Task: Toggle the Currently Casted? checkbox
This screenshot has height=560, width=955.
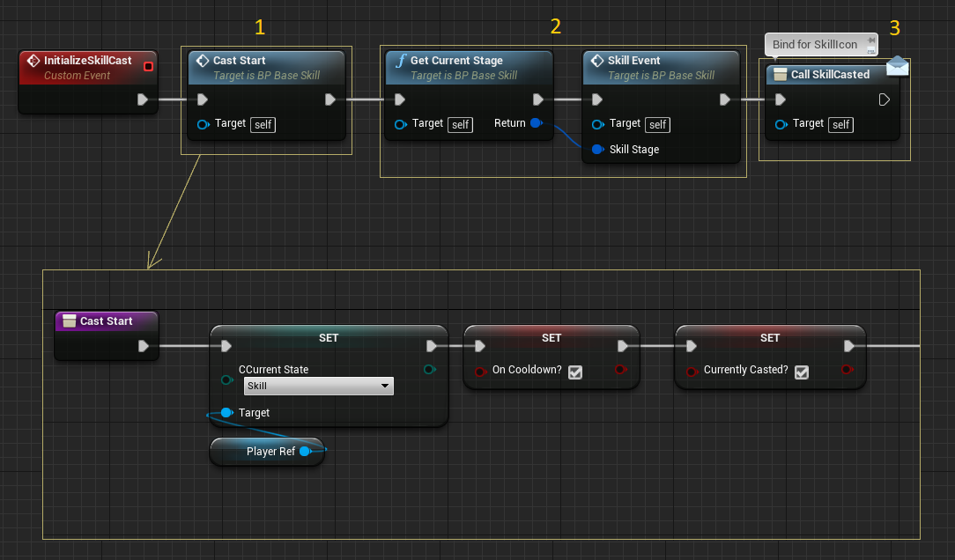Action: click(802, 372)
